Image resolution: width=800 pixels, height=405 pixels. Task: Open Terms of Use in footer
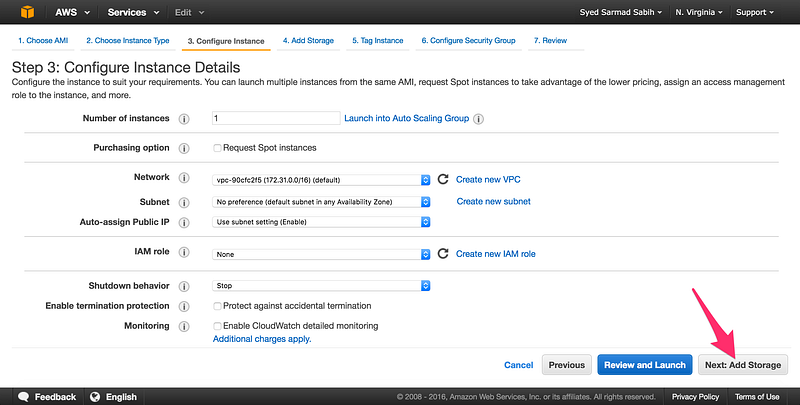(757, 397)
